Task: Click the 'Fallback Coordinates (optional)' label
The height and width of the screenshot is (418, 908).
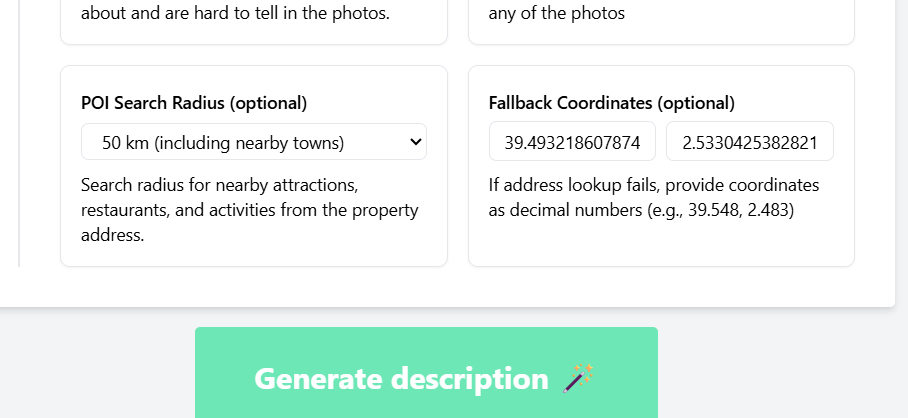Action: [612, 103]
